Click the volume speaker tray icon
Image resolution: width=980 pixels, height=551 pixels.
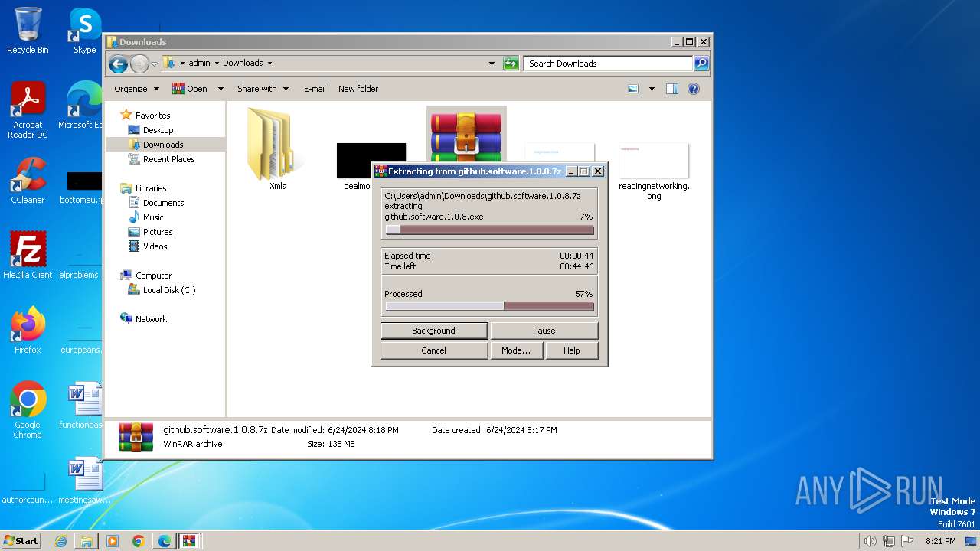click(870, 541)
